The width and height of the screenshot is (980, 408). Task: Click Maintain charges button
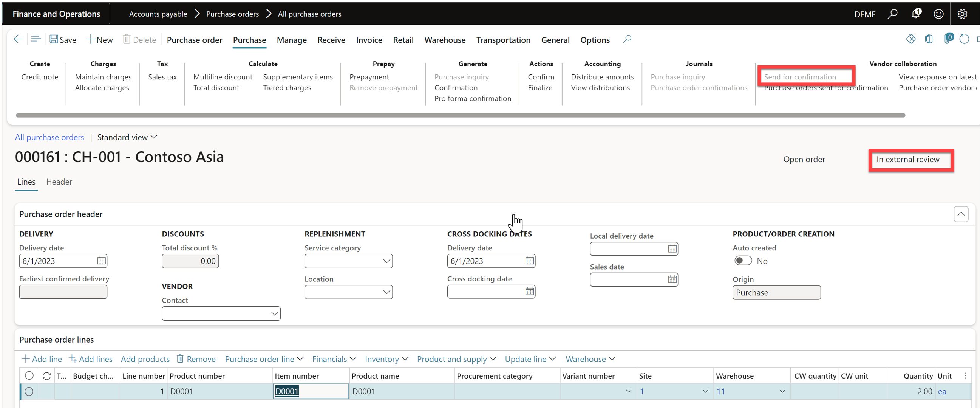click(103, 77)
